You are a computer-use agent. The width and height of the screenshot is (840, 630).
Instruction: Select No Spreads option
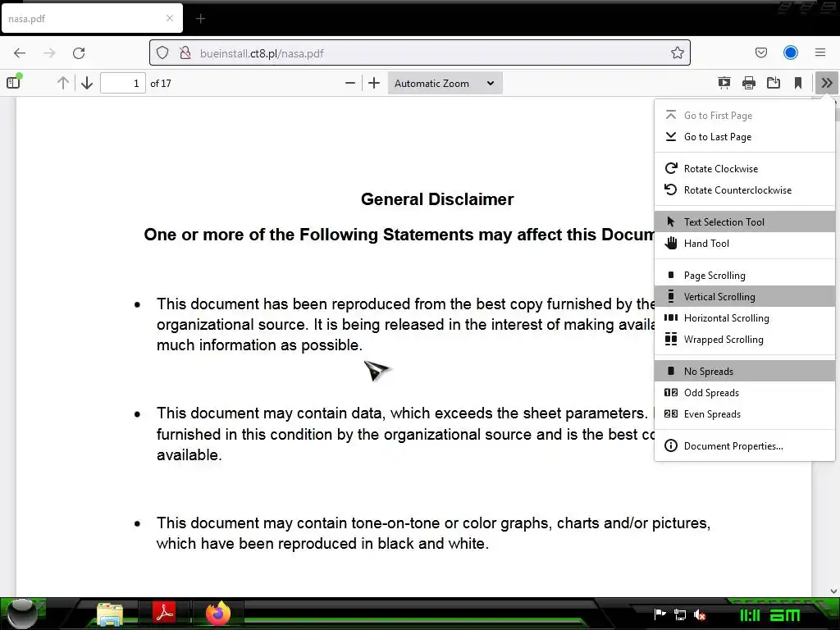click(x=745, y=372)
